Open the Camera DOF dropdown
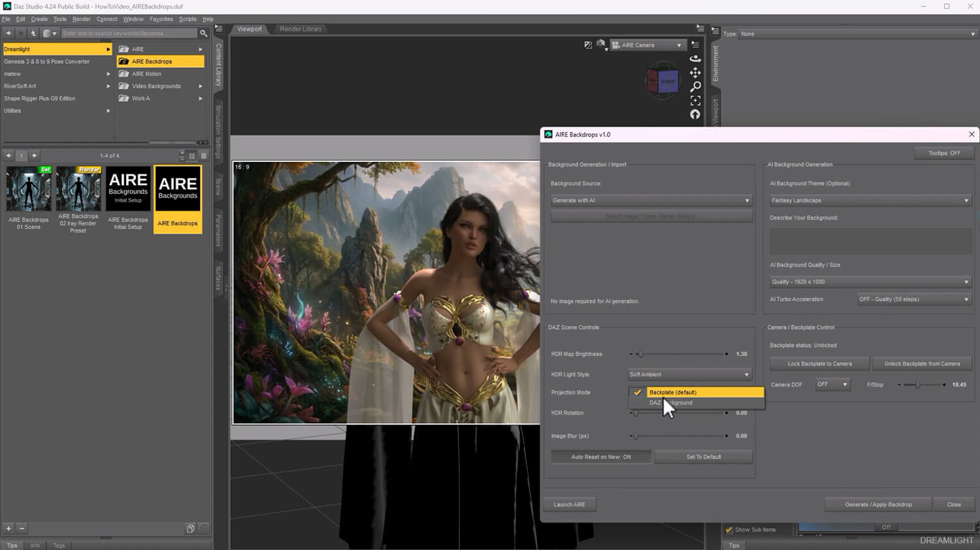The width and height of the screenshot is (980, 550). (832, 384)
